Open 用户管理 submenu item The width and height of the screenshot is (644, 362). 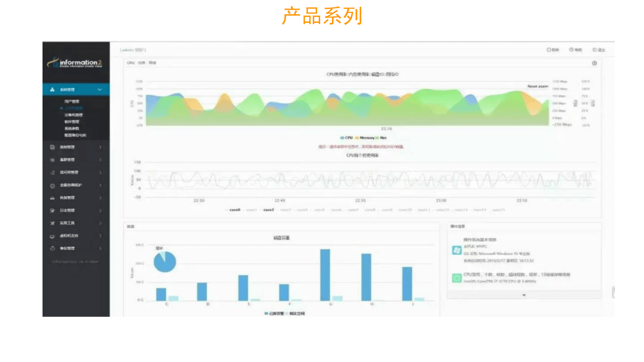pyautogui.click(x=72, y=101)
